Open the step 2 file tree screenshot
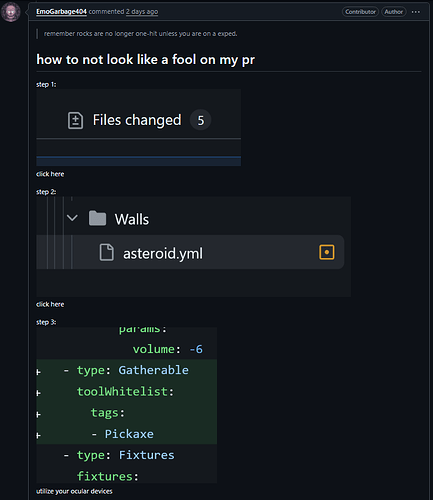The height and width of the screenshot is (500, 433). (x=194, y=247)
